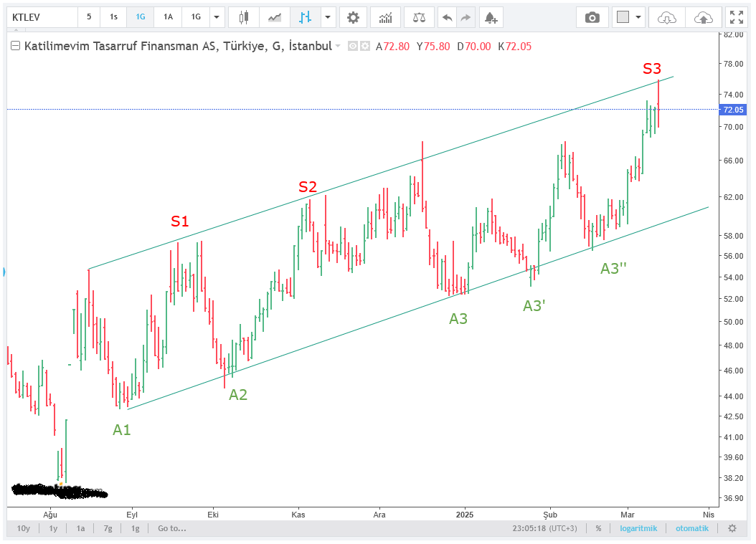Click the undo arrow
This screenshot has width=756, height=544.
pos(447,17)
